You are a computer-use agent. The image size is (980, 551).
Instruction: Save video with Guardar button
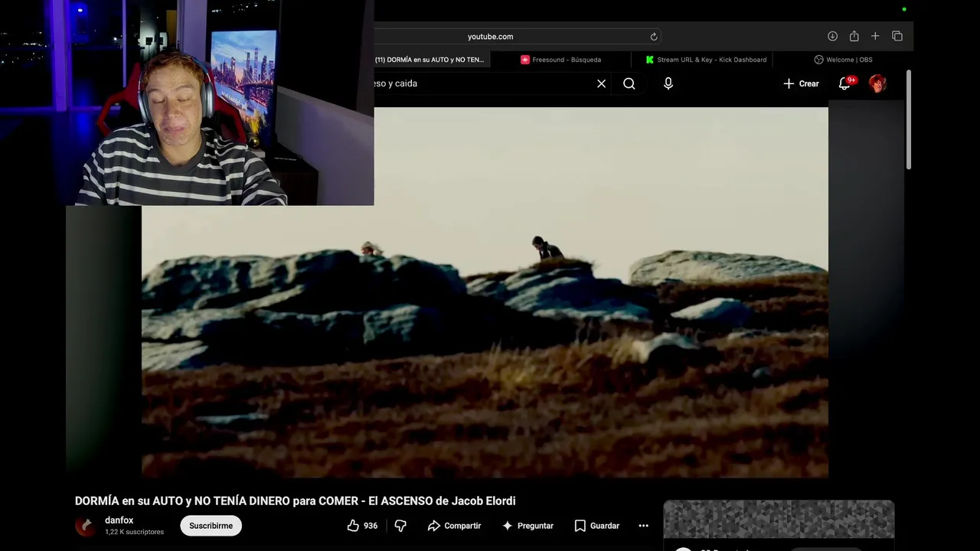(x=596, y=526)
